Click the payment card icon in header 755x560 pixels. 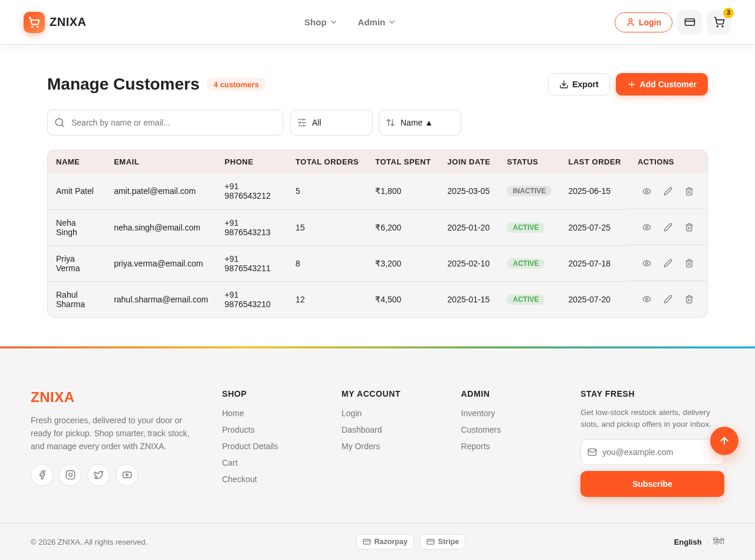(690, 22)
